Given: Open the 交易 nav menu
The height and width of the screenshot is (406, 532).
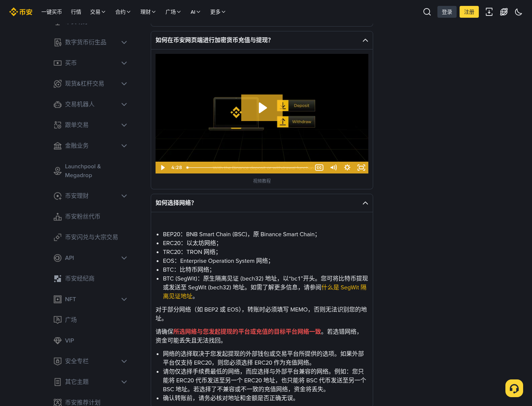Looking at the screenshot, I should 98,12.
